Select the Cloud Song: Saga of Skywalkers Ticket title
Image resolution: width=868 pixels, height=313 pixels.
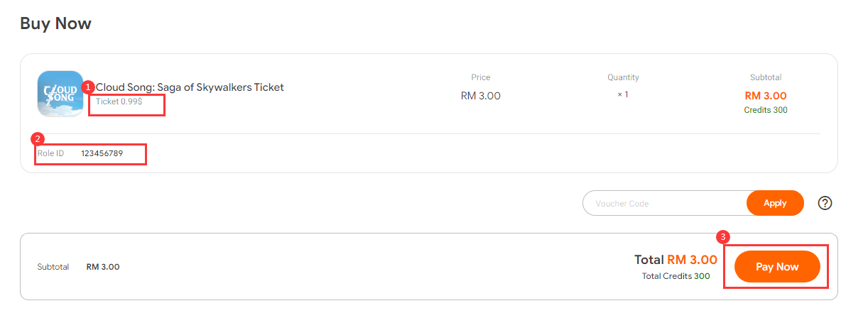pyautogui.click(x=190, y=87)
